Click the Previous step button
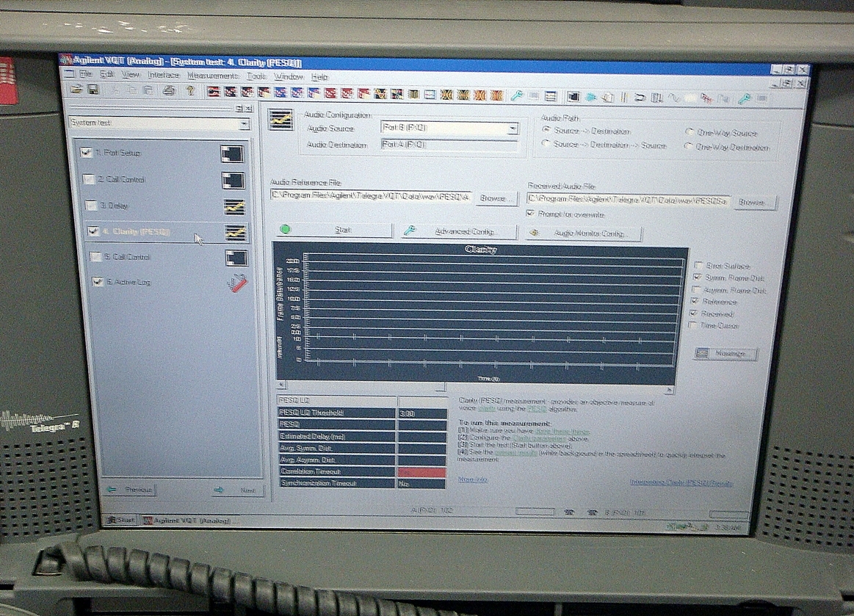 click(x=130, y=490)
